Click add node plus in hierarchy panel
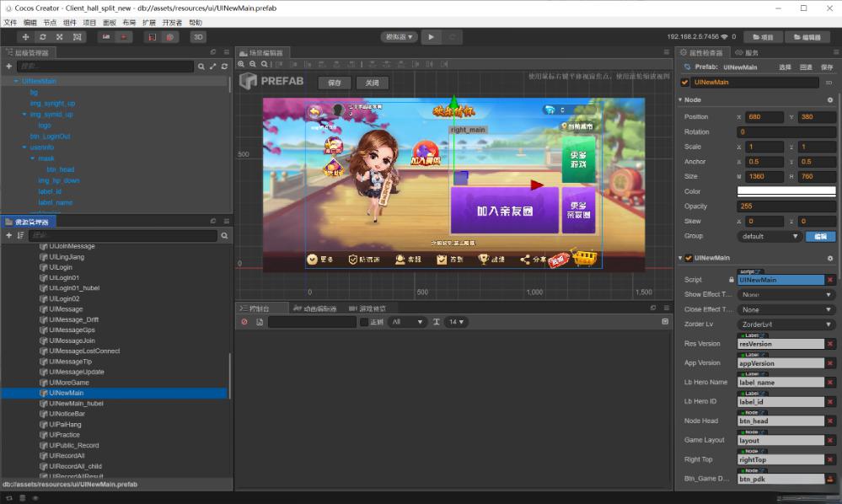The image size is (842, 504). (9, 66)
